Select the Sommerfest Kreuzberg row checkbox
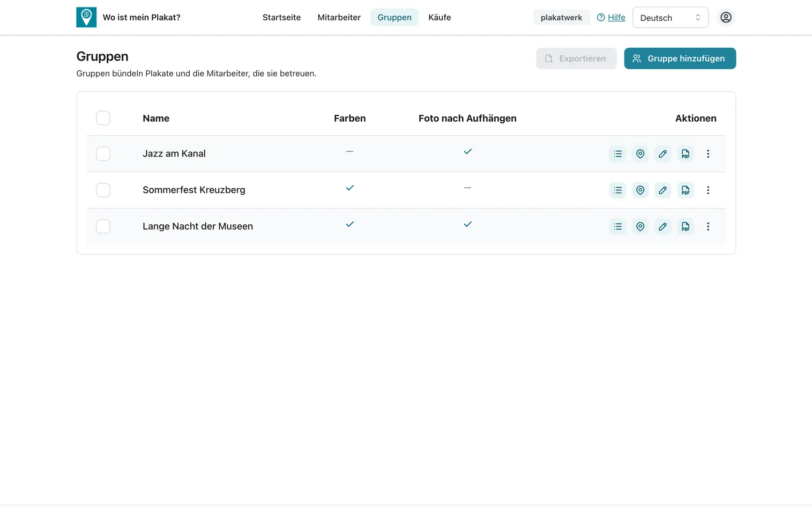 click(103, 190)
